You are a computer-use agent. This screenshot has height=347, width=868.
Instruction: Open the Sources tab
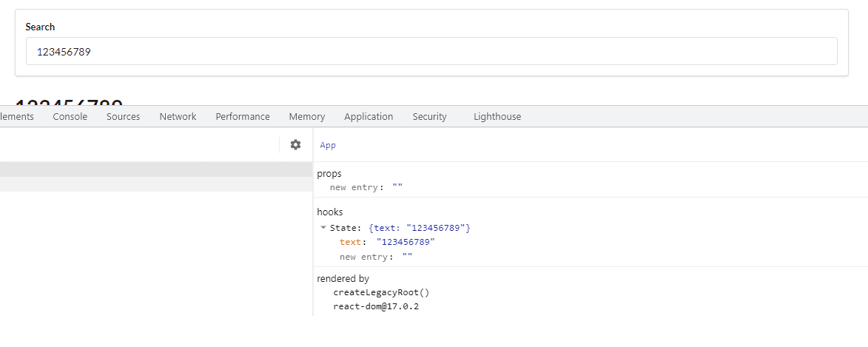coord(123,117)
